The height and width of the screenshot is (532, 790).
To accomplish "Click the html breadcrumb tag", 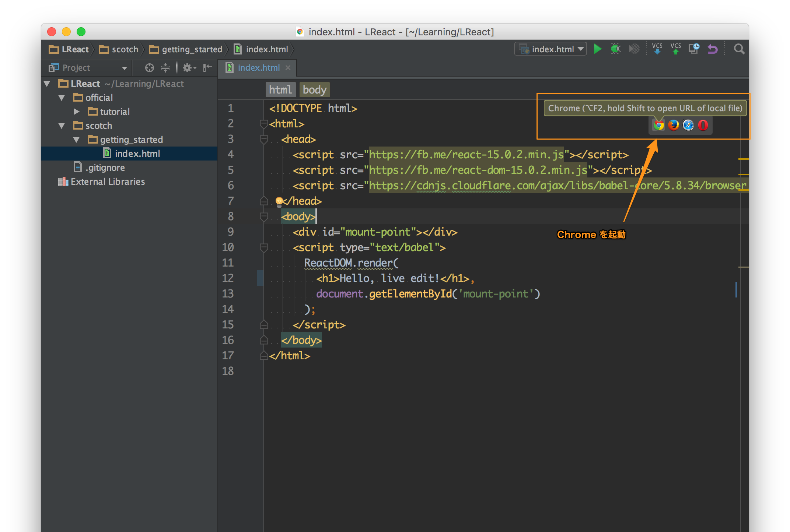I will (280, 90).
